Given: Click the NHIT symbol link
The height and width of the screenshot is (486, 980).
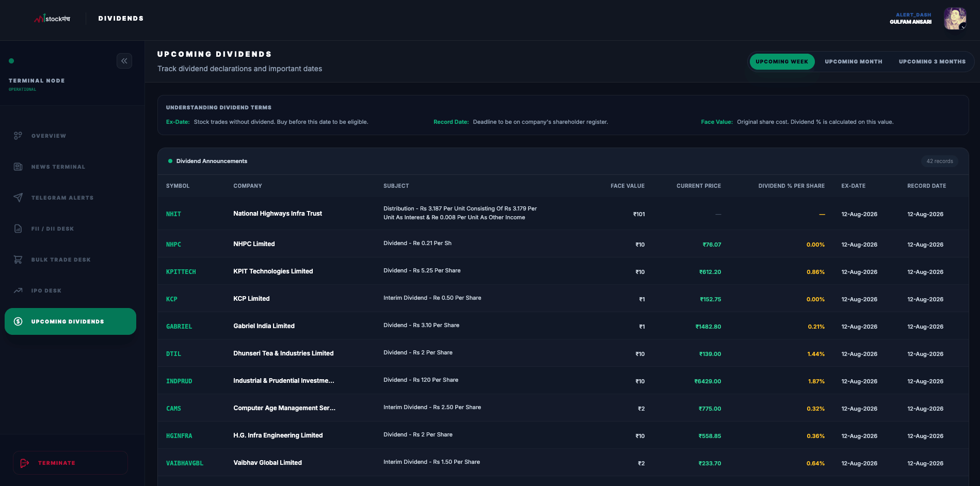Looking at the screenshot, I should (173, 214).
